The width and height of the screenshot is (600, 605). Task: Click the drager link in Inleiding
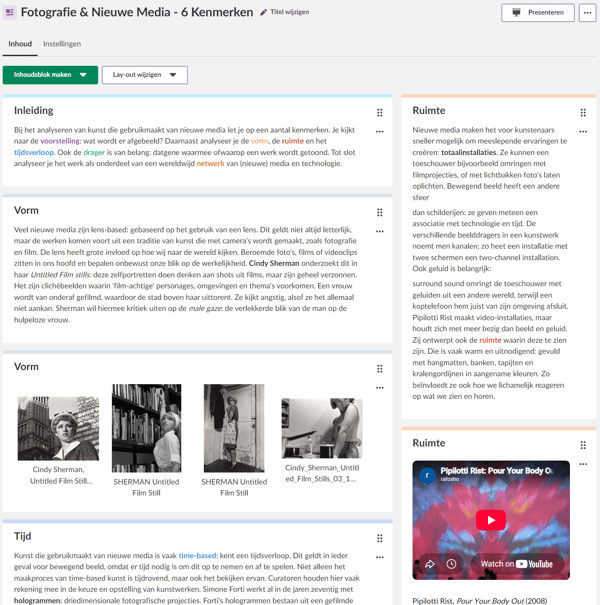[94, 152]
